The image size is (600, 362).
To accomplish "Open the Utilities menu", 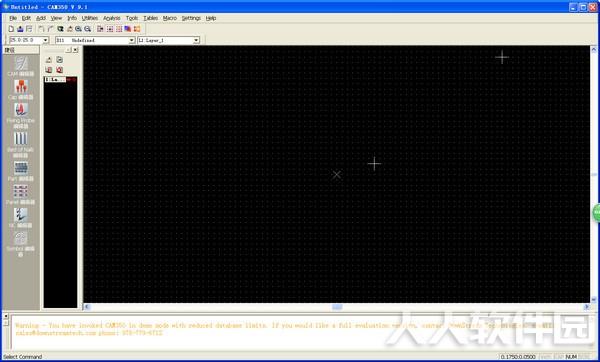I will pyautogui.click(x=90, y=18).
